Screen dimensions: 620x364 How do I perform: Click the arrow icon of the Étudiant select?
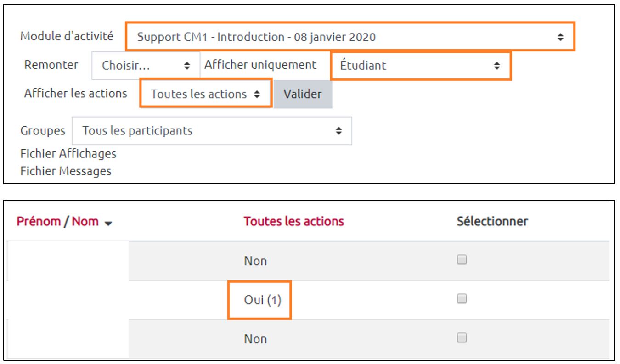click(x=496, y=66)
